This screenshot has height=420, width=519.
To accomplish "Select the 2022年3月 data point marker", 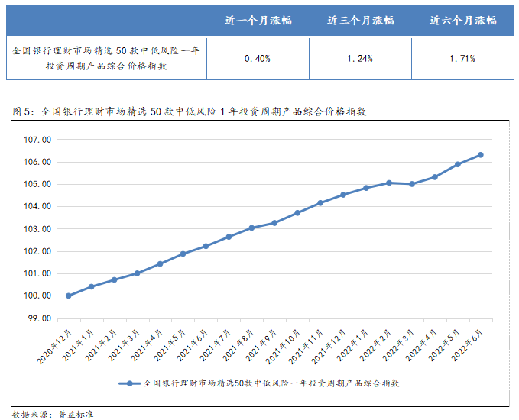I will (412, 184).
